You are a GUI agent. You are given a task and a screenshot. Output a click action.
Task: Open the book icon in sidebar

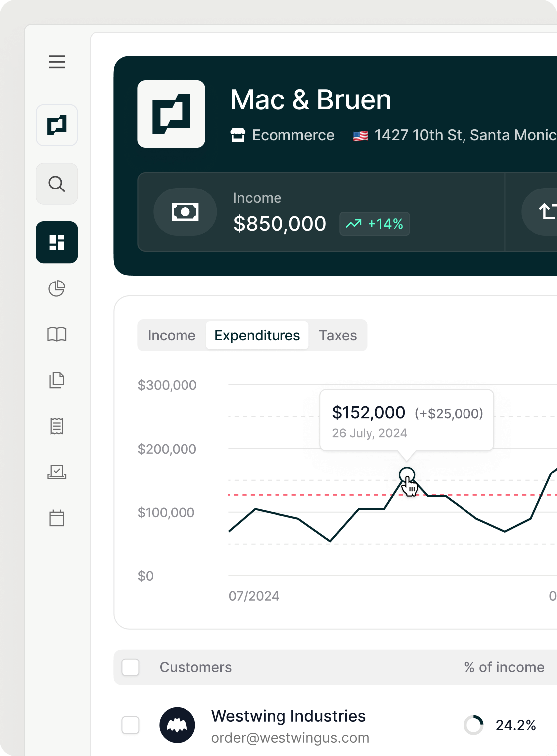click(x=57, y=334)
